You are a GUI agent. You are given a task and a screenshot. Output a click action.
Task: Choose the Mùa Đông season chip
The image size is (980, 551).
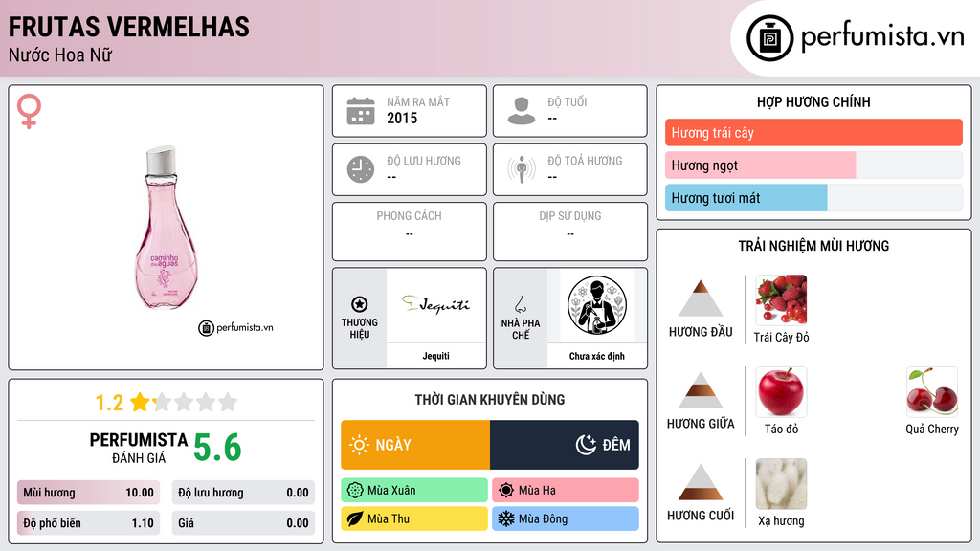click(x=566, y=518)
